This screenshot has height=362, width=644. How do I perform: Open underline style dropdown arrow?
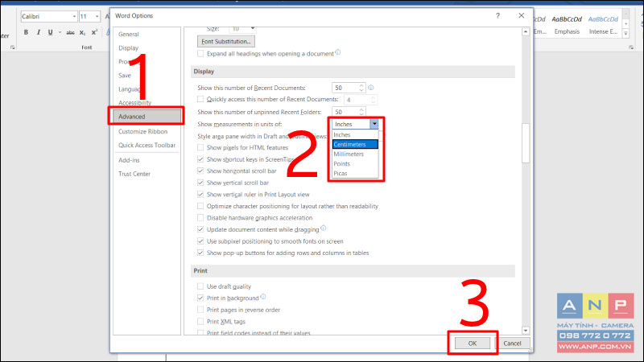60,32
